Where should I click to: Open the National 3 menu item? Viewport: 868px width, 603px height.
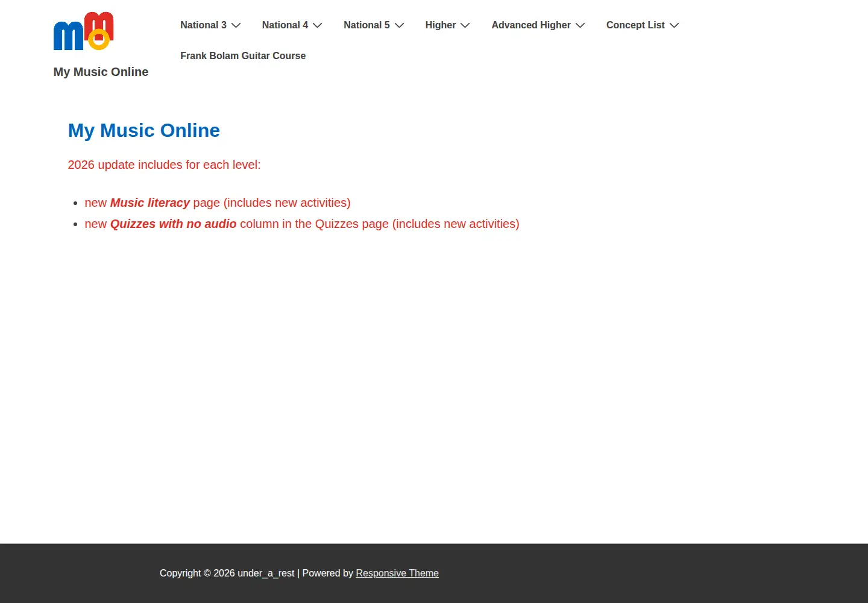click(x=203, y=25)
